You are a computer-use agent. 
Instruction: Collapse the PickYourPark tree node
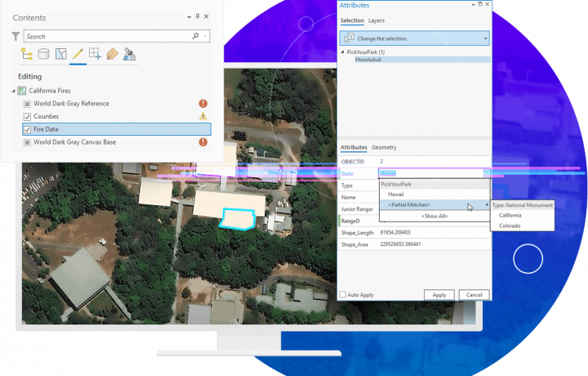coord(343,52)
